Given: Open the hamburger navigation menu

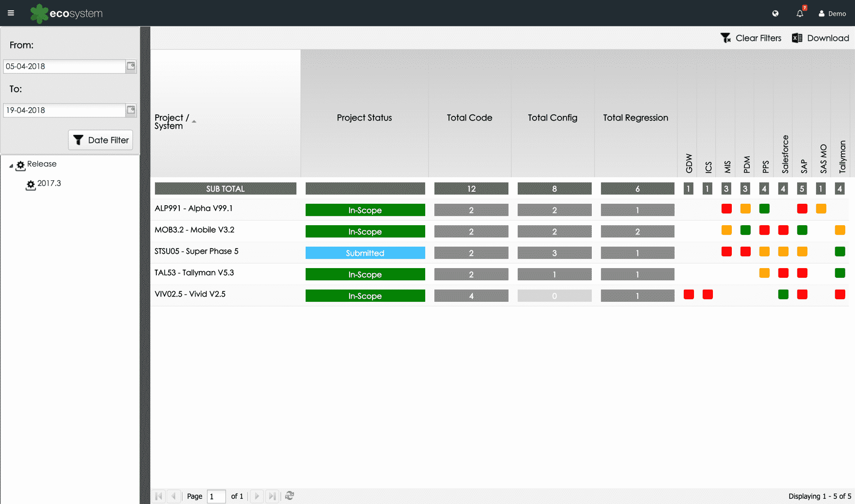Looking at the screenshot, I should pos(11,13).
